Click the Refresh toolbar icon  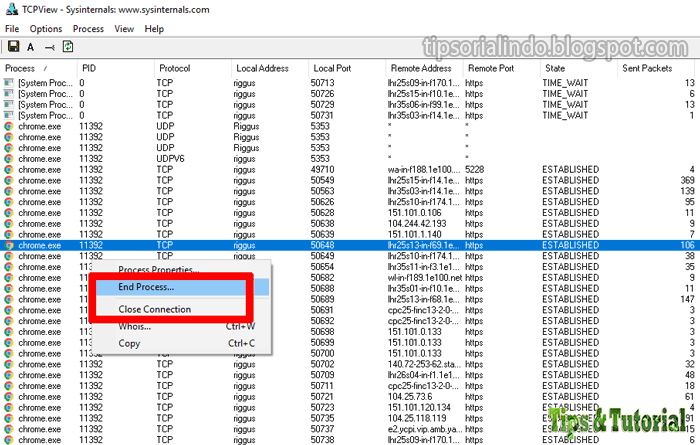(x=68, y=46)
